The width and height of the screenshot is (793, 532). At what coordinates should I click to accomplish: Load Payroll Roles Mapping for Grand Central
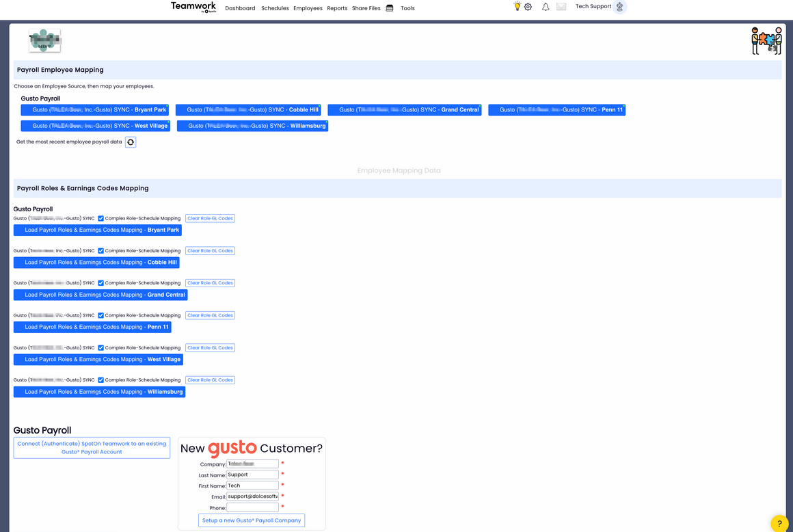[100, 295]
